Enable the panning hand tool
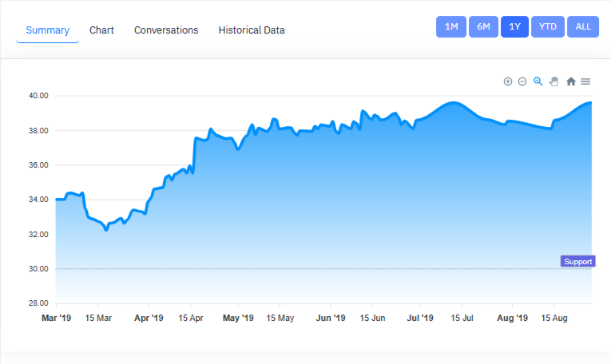The height and width of the screenshot is (364, 611). [x=553, y=81]
